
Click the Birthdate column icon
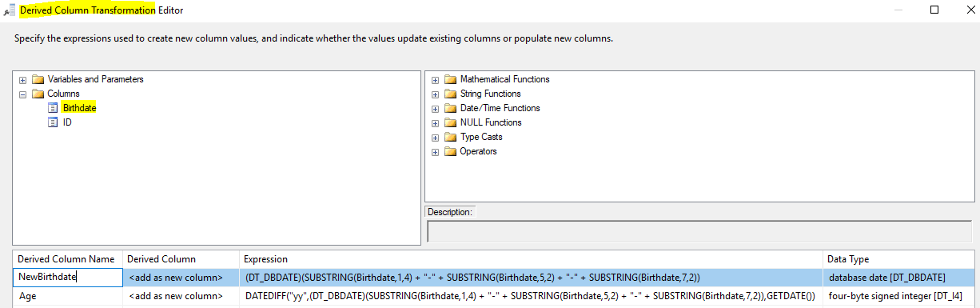[53, 108]
